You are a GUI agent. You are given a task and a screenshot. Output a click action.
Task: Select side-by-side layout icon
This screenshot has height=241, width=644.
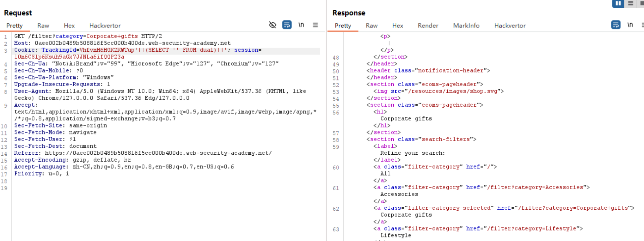[x=618, y=4]
